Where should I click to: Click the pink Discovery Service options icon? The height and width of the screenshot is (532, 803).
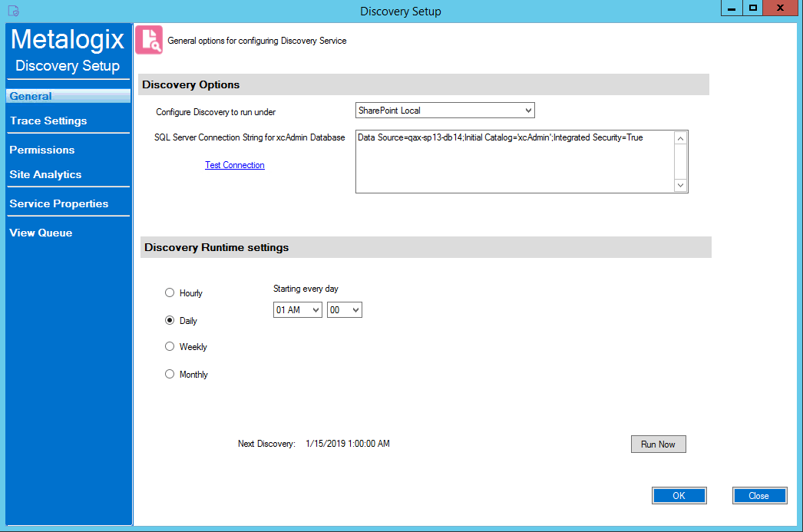[x=148, y=39]
